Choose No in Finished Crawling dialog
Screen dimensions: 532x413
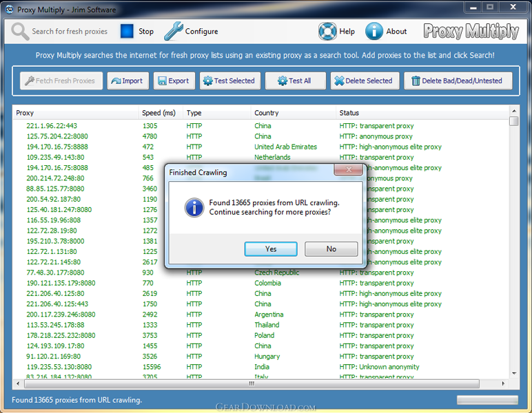pos(331,249)
